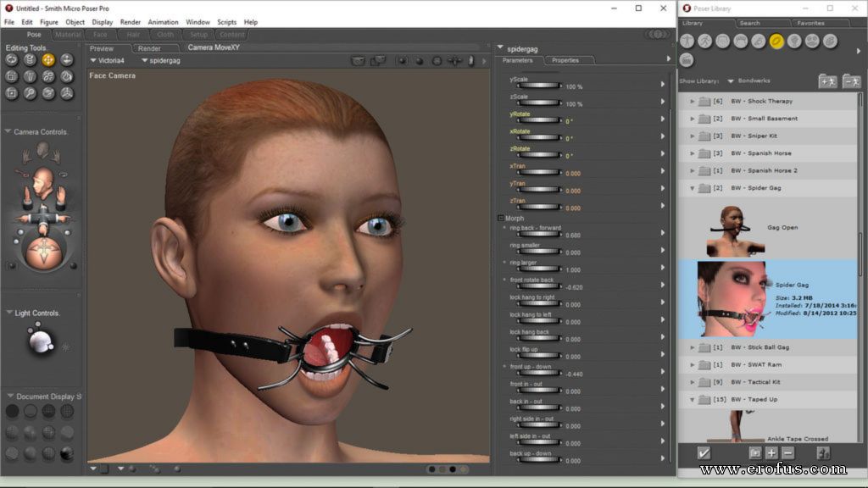Click the yScale parameter dial
The width and height of the screenshot is (868, 488).
[537, 87]
